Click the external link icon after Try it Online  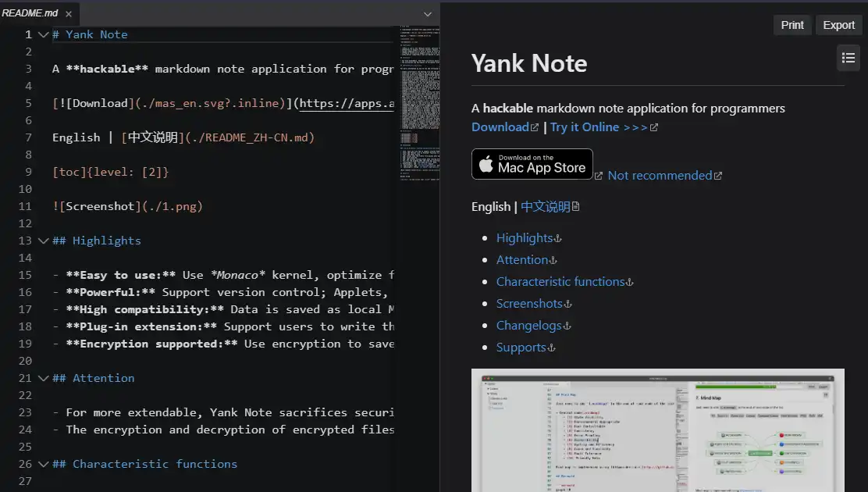(654, 127)
